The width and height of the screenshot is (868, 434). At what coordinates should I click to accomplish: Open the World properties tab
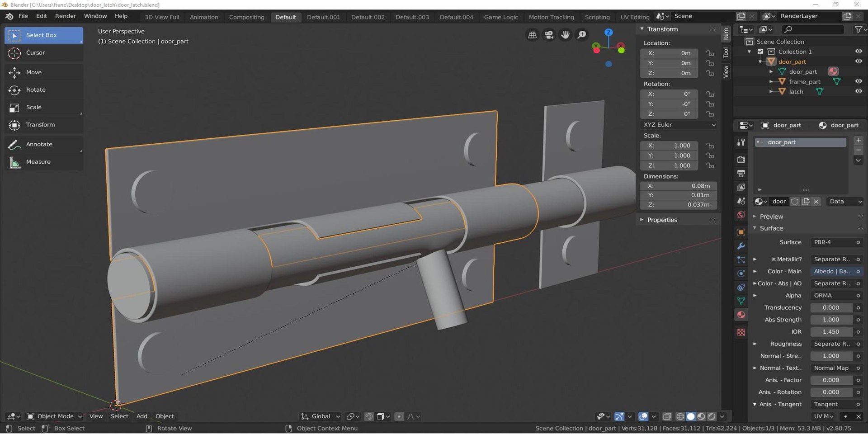[741, 215]
